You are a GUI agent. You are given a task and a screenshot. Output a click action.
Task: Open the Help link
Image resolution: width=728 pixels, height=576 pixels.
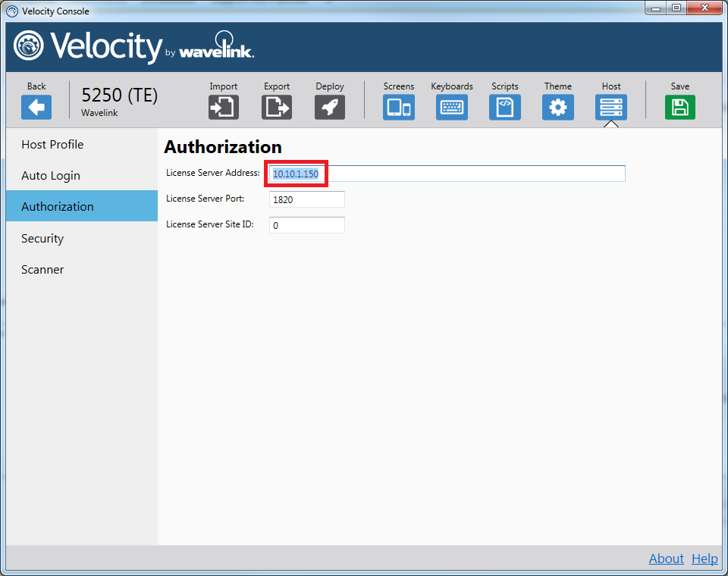tap(704, 559)
